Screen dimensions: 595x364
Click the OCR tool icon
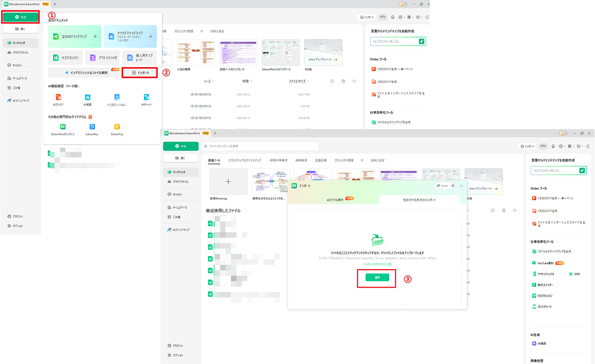tap(571, 274)
